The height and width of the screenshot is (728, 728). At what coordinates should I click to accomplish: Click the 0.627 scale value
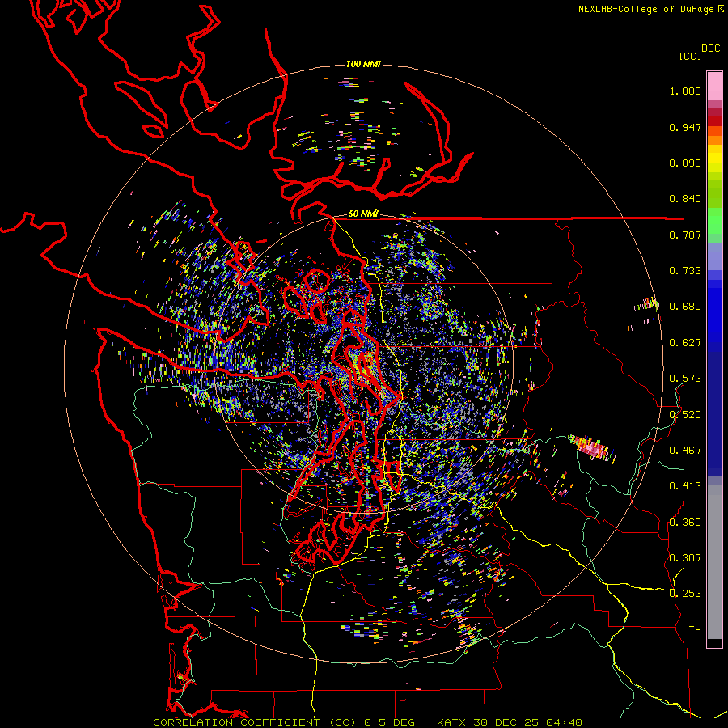tap(685, 343)
